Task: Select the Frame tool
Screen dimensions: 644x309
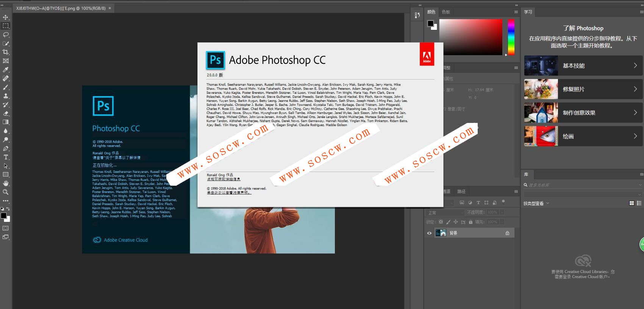Action: (6, 61)
